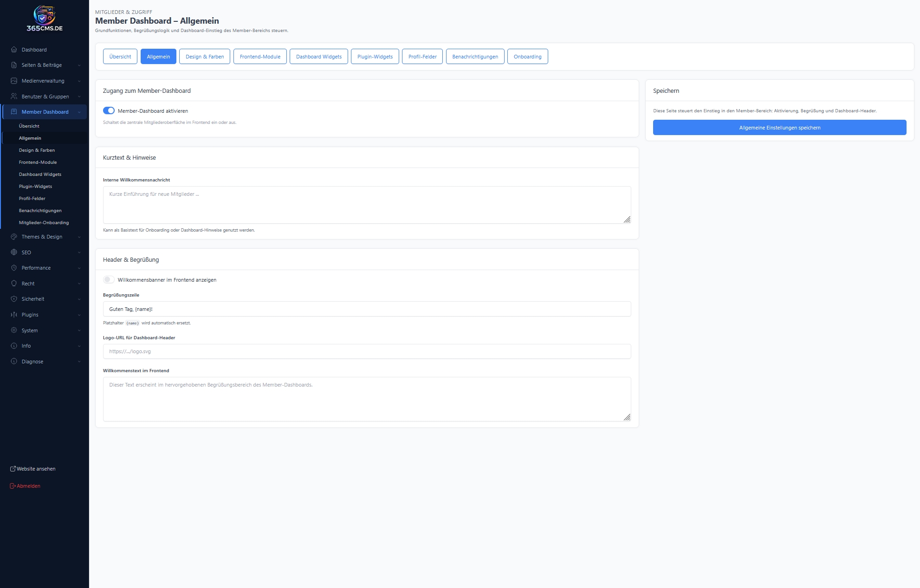Switch to the Design & Farben tab

(205, 57)
